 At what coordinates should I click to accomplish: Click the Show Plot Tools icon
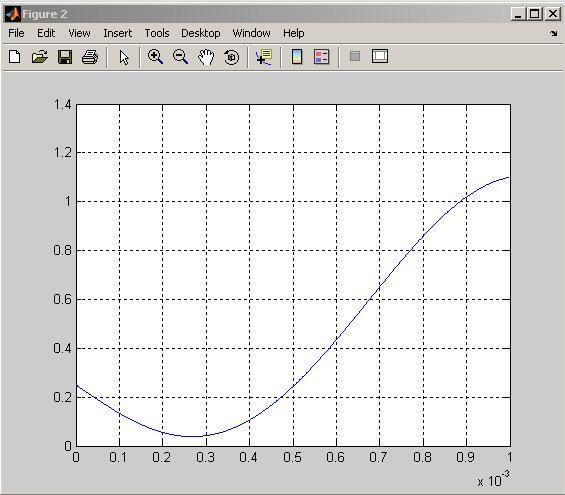coord(380,56)
